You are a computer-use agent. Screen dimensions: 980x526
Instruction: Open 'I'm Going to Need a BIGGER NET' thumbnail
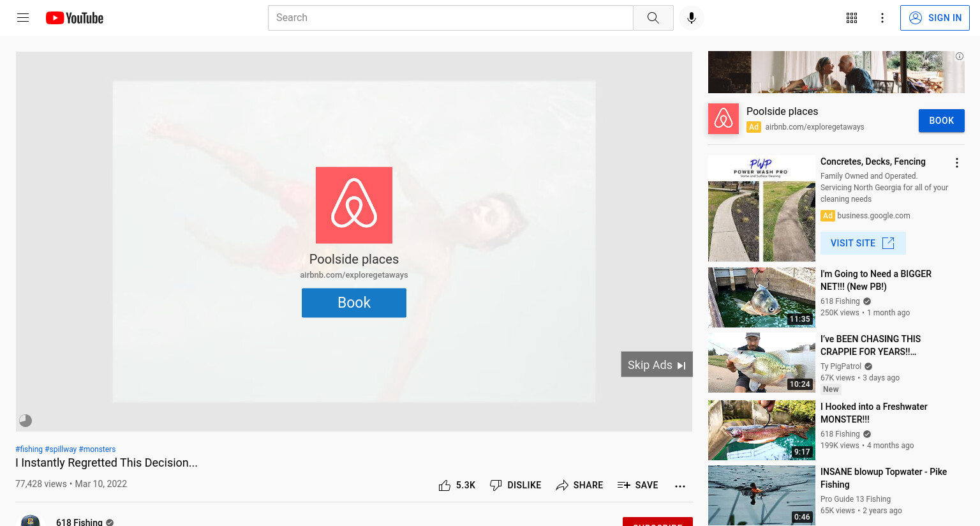click(x=762, y=297)
